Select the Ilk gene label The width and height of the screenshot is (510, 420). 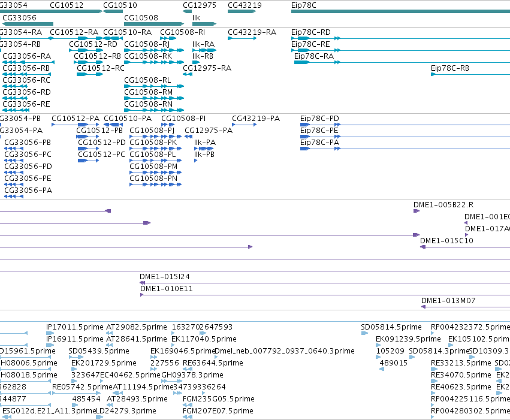tap(196, 17)
